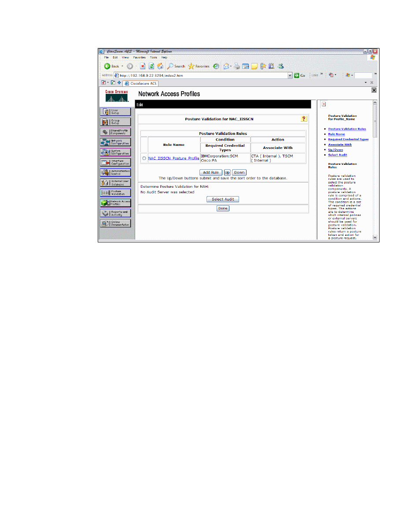Image resolution: width=420 pixels, height=513 pixels.
Task: Open the Favorites menu
Action: click(x=139, y=58)
